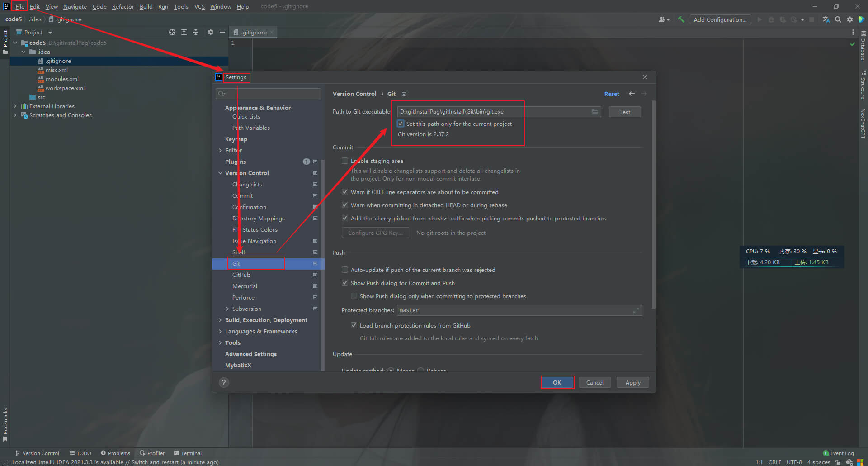Click the Test button for Git path
This screenshot has width=868, height=466.
click(624, 112)
